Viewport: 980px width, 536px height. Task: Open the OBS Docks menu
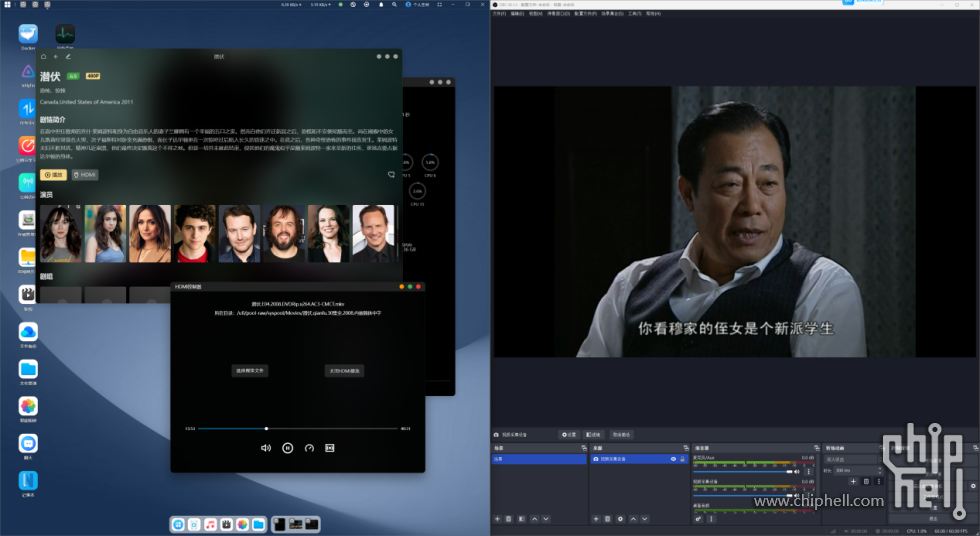[558, 13]
